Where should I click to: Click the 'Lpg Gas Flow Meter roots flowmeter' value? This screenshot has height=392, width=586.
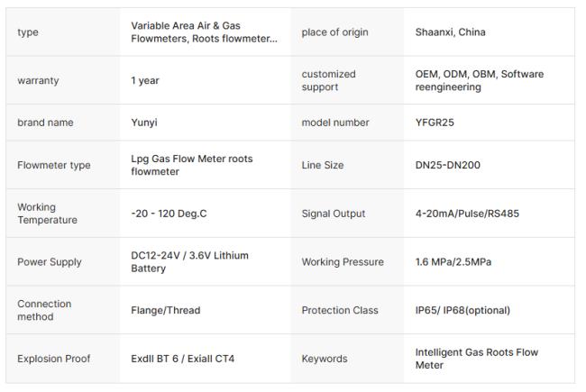(191, 165)
